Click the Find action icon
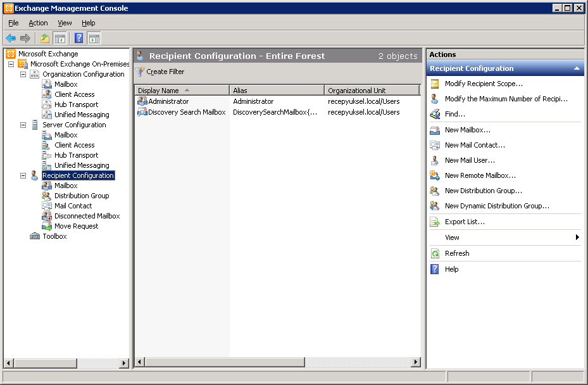The height and width of the screenshot is (385, 588). (435, 114)
